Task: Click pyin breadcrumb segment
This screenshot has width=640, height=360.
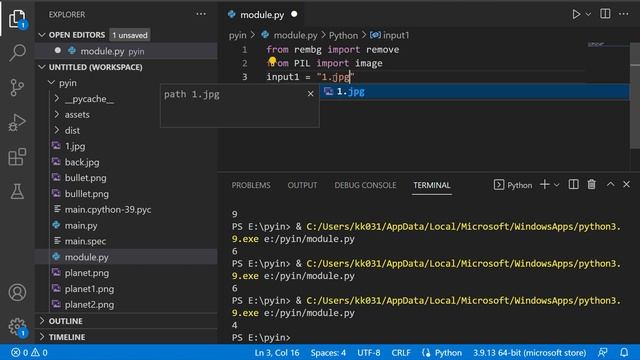Action: [x=238, y=36]
